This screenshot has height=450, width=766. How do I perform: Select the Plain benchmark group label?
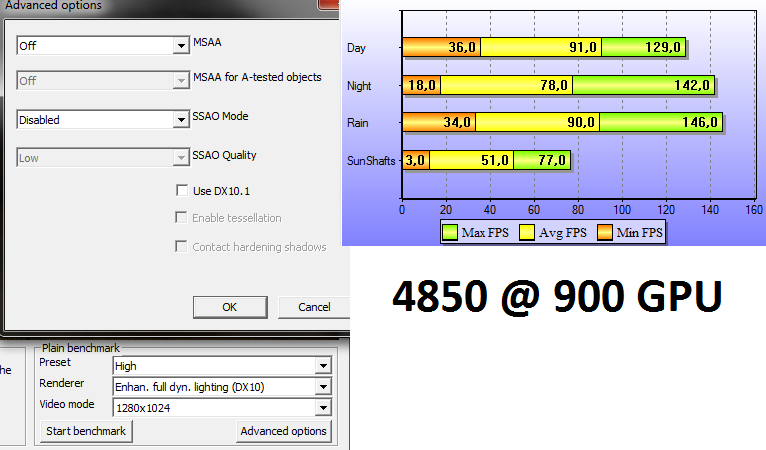(81, 348)
